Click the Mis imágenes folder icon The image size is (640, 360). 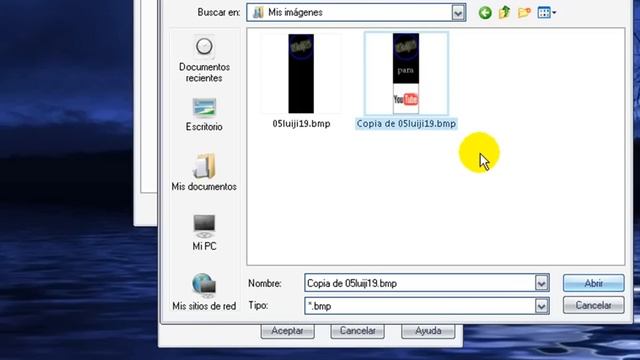pyautogui.click(x=258, y=13)
